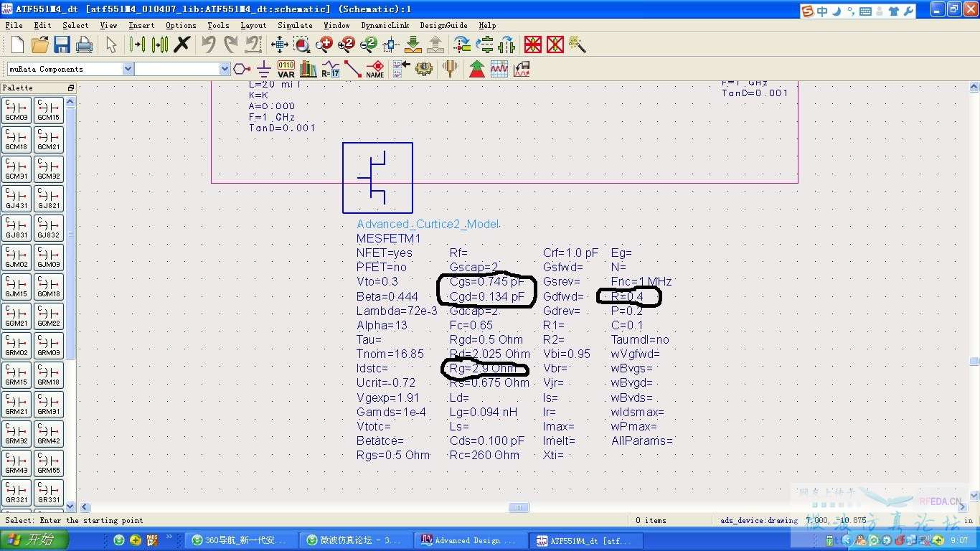
Task: Redo the last undone action
Action: [x=230, y=45]
